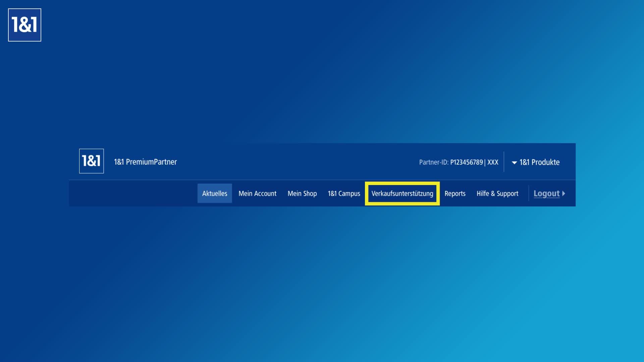644x362 pixels.
Task: Click the partner number P123456789
Action: tap(466, 162)
